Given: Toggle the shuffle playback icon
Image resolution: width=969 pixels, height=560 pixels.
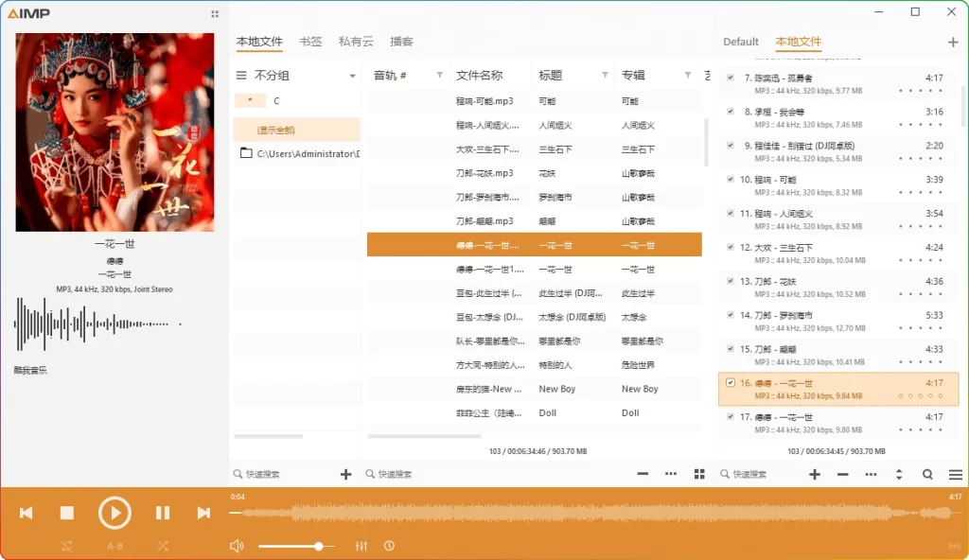Looking at the screenshot, I should pos(64,546).
